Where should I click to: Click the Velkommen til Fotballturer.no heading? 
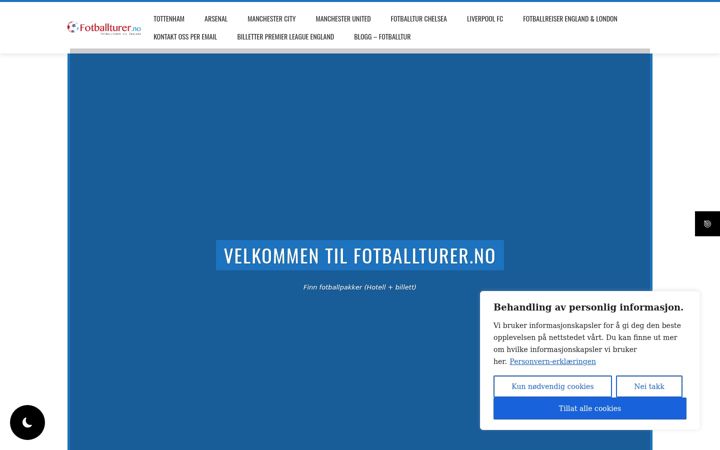[x=360, y=255]
